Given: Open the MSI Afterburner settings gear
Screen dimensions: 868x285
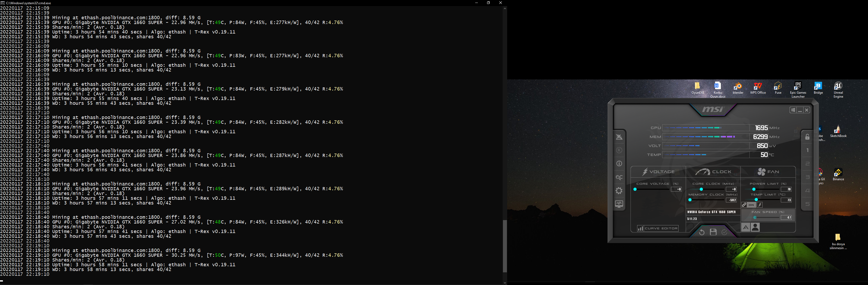Looking at the screenshot, I should pos(619,191).
